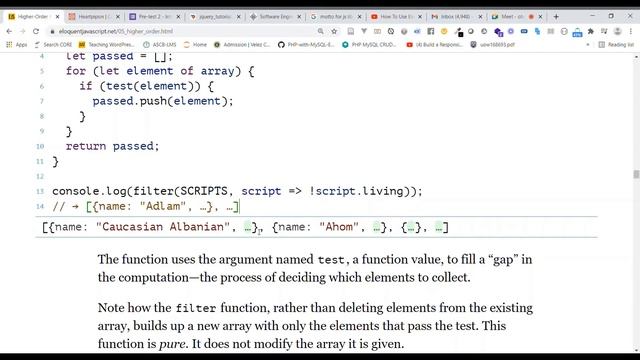
Task: Click the comment line with "Adlam"
Action: (x=146, y=206)
